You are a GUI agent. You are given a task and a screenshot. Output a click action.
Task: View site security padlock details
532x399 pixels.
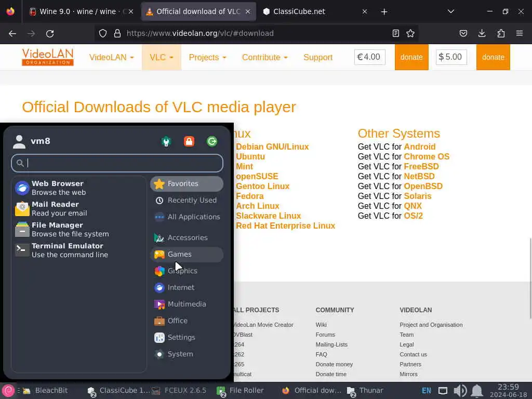tap(117, 33)
